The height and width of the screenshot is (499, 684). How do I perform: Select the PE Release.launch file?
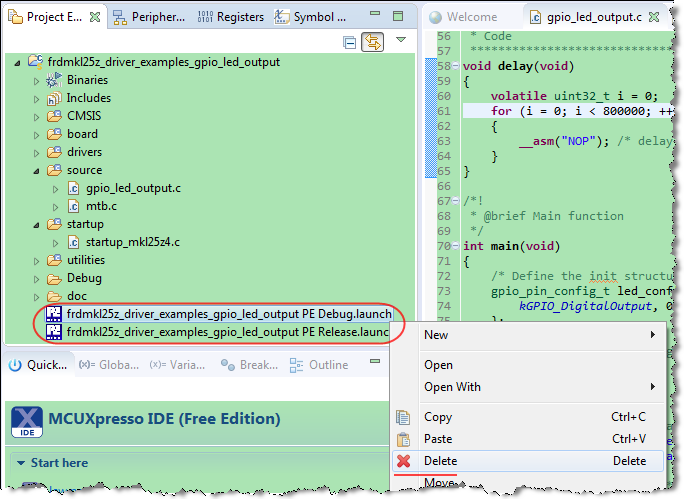227,332
